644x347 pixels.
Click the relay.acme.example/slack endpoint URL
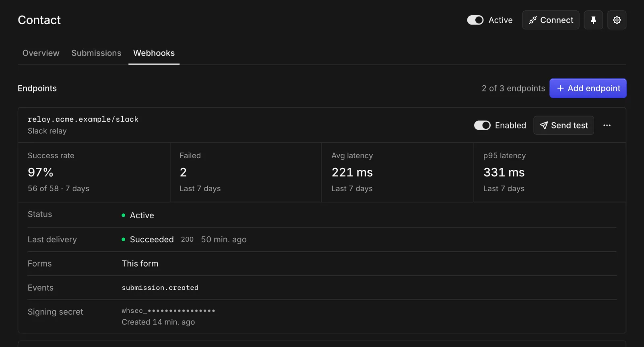(83, 119)
